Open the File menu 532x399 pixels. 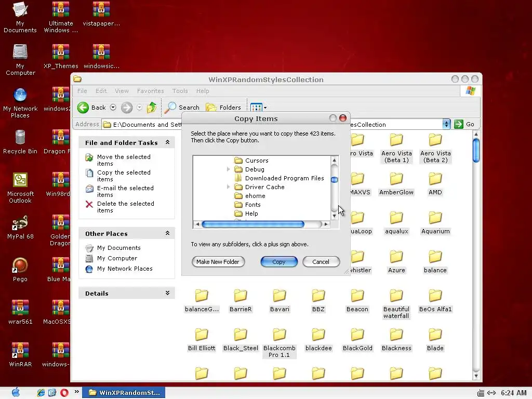tap(82, 91)
